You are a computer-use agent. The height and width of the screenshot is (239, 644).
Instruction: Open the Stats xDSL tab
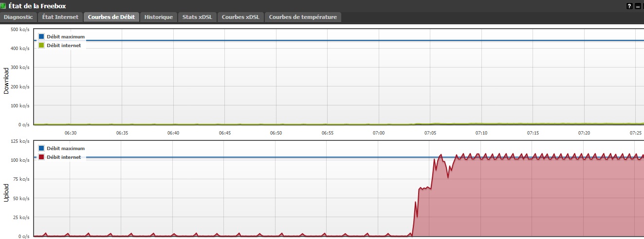coord(197,17)
